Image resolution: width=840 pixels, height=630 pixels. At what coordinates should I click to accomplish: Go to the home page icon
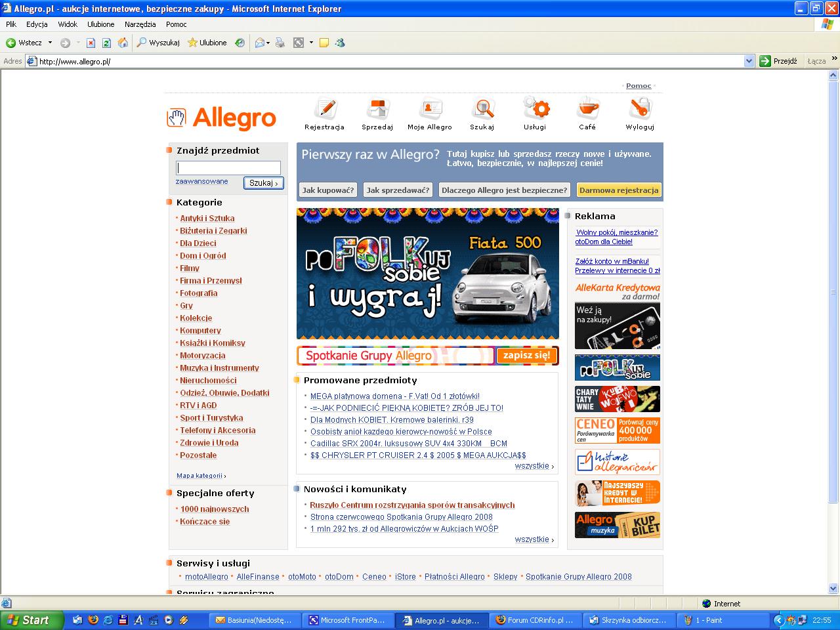[x=123, y=43]
